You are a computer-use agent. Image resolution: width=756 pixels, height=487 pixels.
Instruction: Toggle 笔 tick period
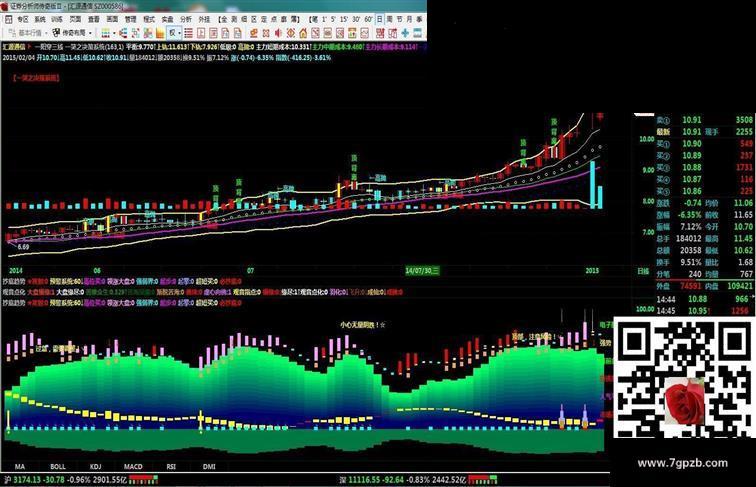point(314,19)
